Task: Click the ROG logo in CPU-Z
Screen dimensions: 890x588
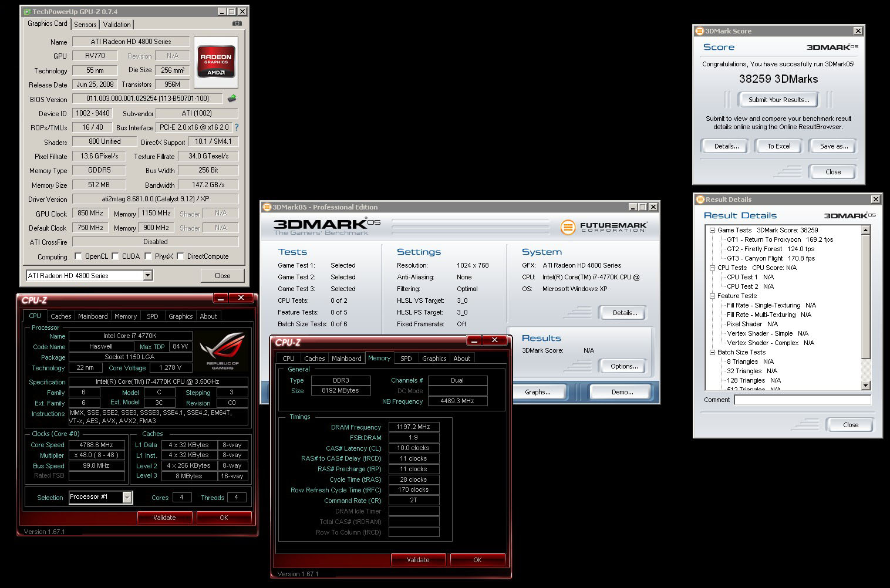Action: (222, 350)
